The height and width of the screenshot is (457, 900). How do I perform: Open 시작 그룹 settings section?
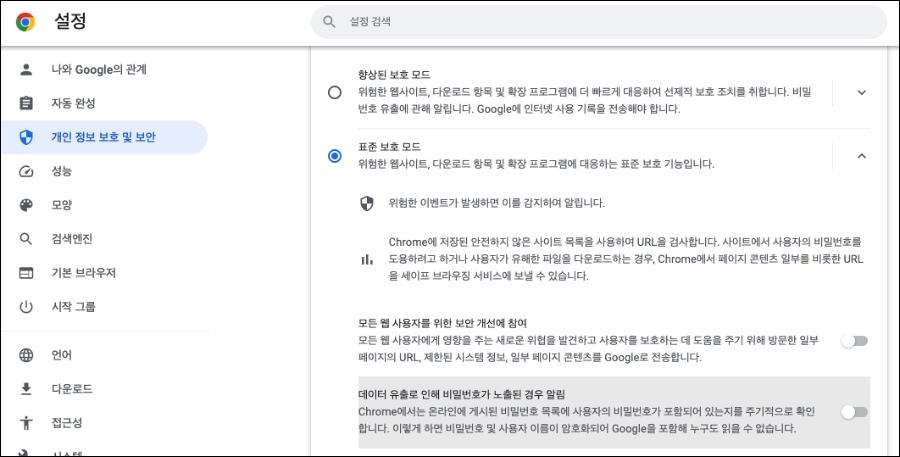pyautogui.click(x=104, y=307)
